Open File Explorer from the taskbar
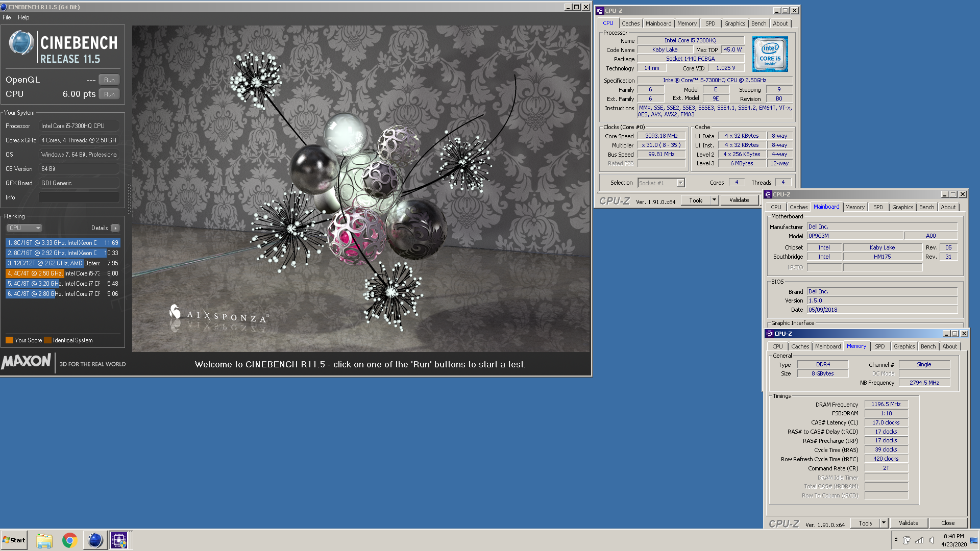The height and width of the screenshot is (551, 980). click(x=44, y=540)
